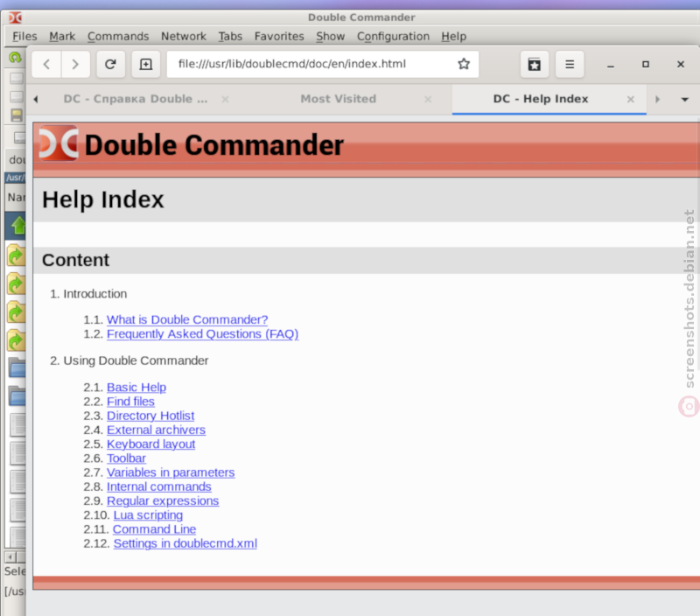The height and width of the screenshot is (616, 700).
Task: Open the Keyboard layout link
Action: 150,444
